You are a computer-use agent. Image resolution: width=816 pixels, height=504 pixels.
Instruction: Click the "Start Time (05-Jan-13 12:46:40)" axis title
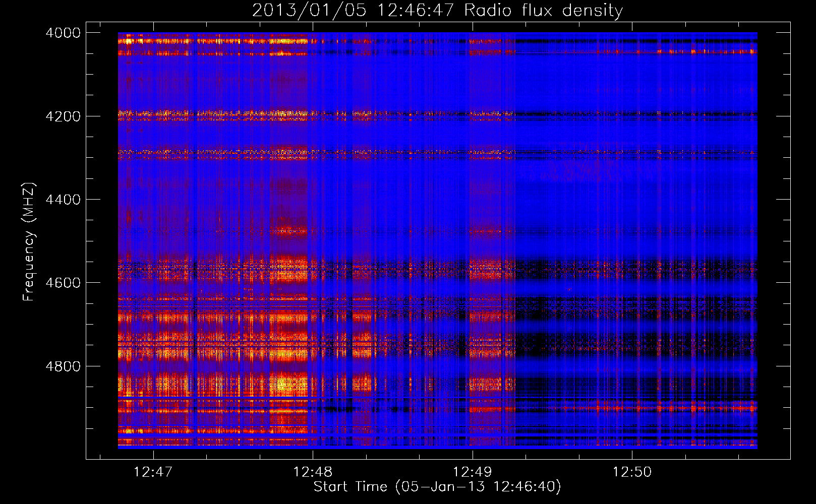pyautogui.click(x=437, y=487)
